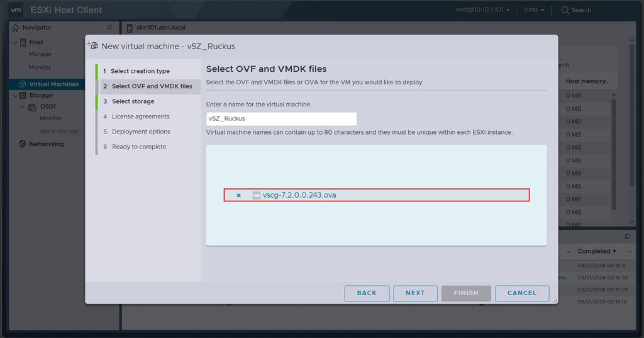Screen dimensions: 644x338
Task: Open Manage under Host
Action: pyautogui.click(x=40, y=54)
